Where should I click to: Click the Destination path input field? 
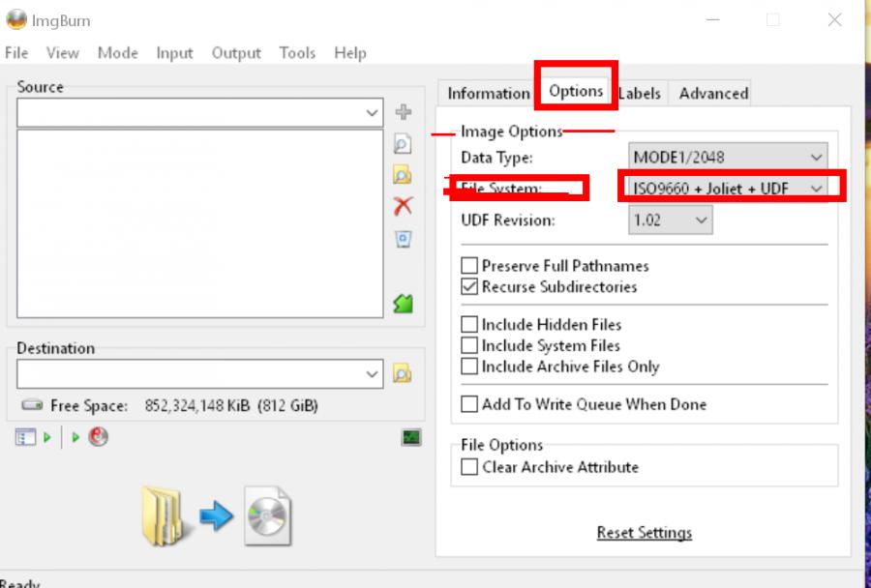click(190, 373)
